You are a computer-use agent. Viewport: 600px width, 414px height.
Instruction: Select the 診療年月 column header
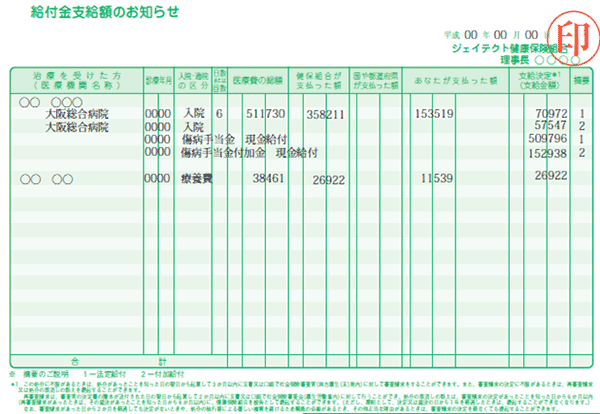[x=158, y=81]
